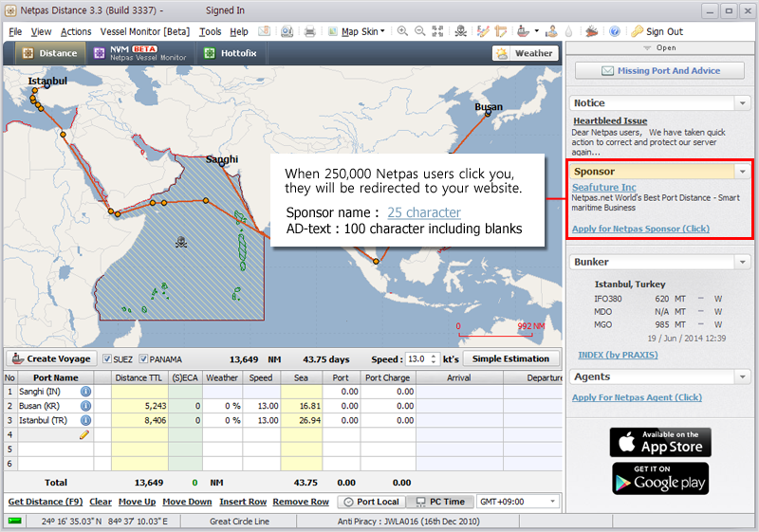This screenshot has width=759, height=532.
Task: Open the ship icon dropdown arrow
Action: (536, 31)
